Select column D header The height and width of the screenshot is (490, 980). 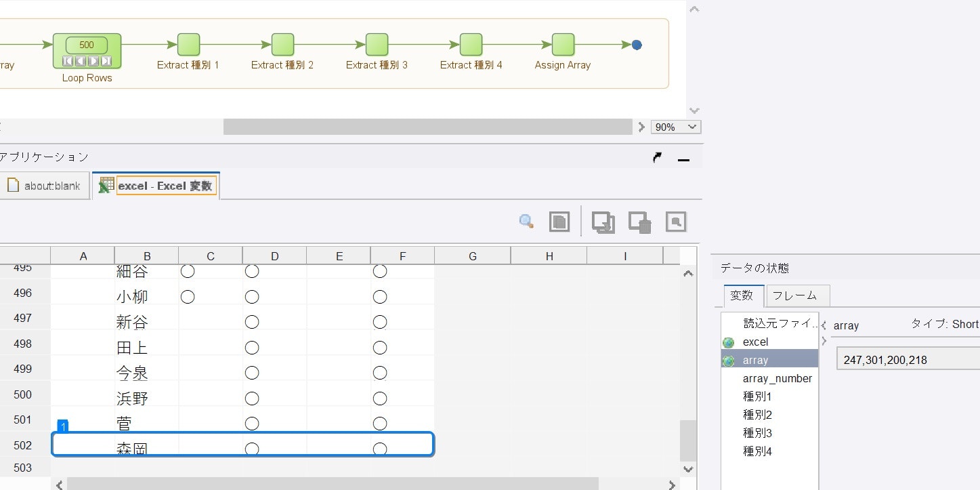coord(274,256)
